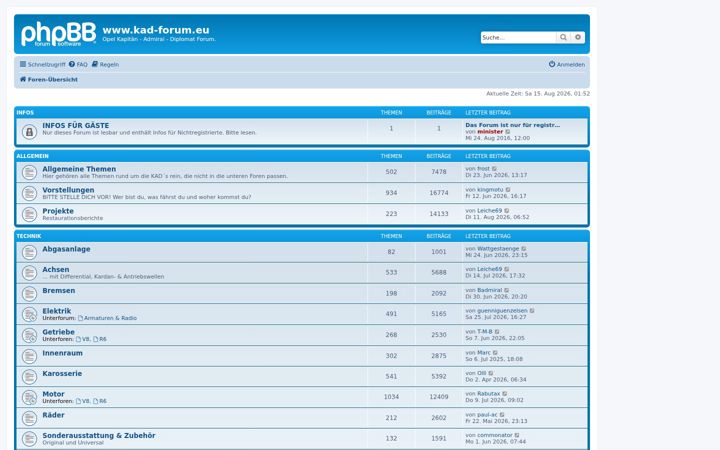Screen dimensions: 720x450
Task: Click Anmelden to log in
Action: (567, 64)
